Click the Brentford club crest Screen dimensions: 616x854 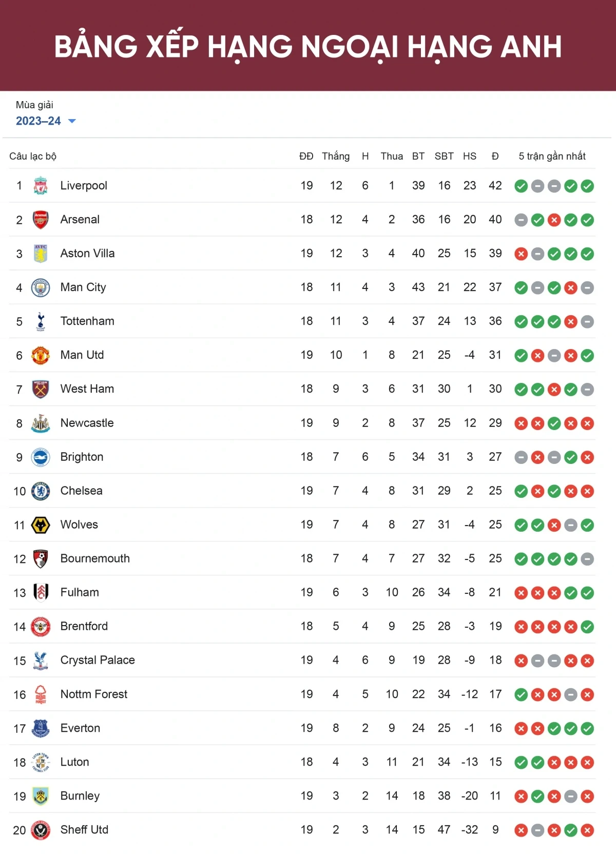point(41,627)
